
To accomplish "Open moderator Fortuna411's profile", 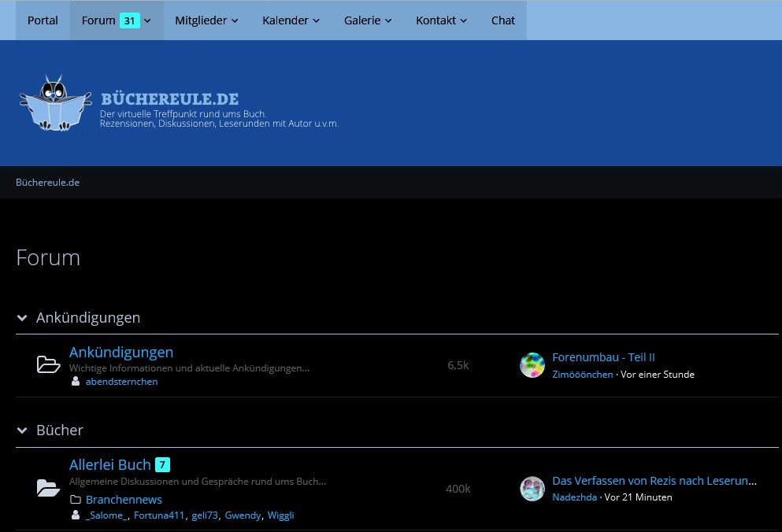I will pos(159,515).
